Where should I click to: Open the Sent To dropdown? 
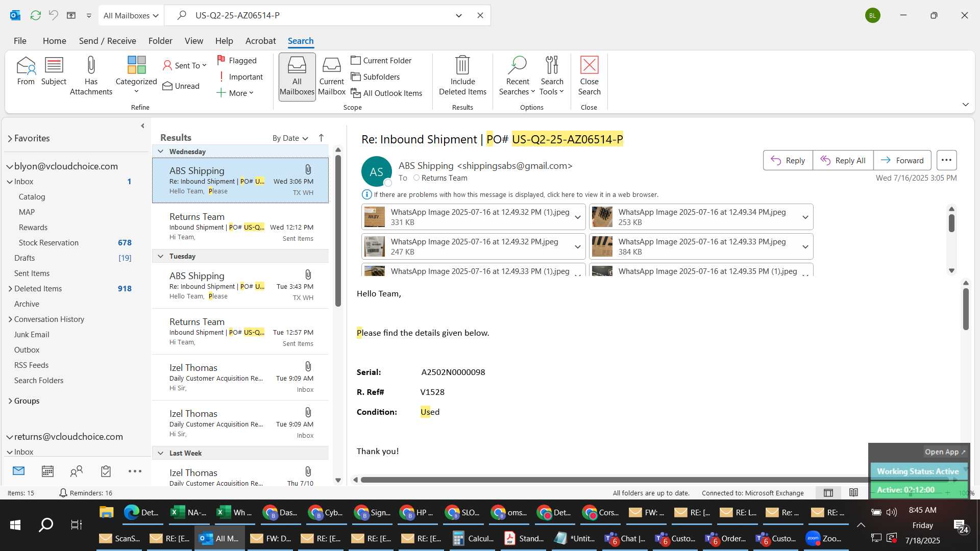pos(185,65)
